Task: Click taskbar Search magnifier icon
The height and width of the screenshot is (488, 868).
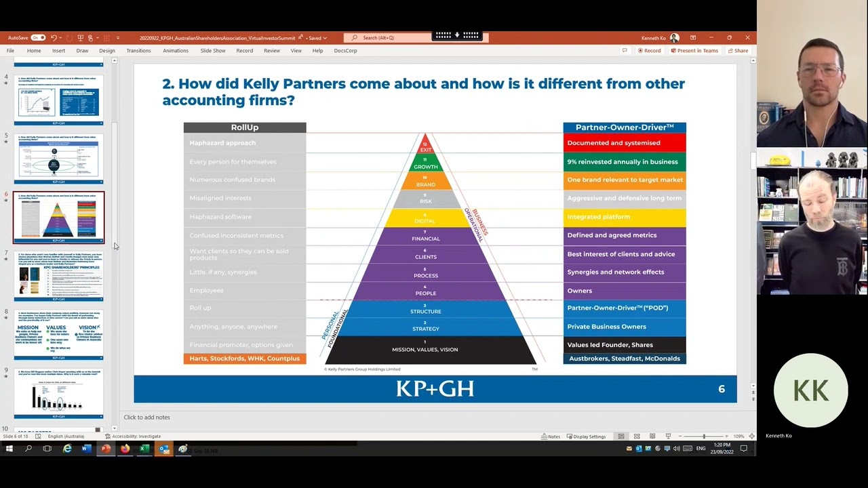Action: pyautogui.click(x=28, y=449)
